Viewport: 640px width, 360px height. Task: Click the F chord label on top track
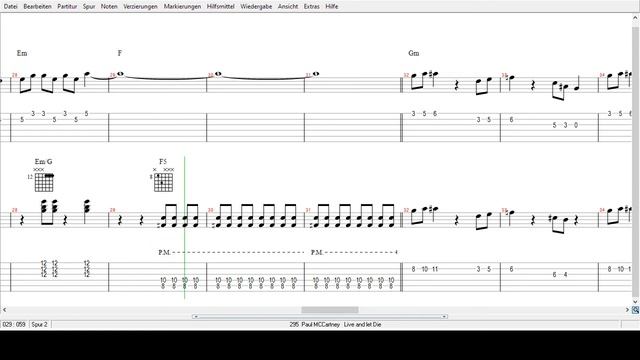click(120, 53)
